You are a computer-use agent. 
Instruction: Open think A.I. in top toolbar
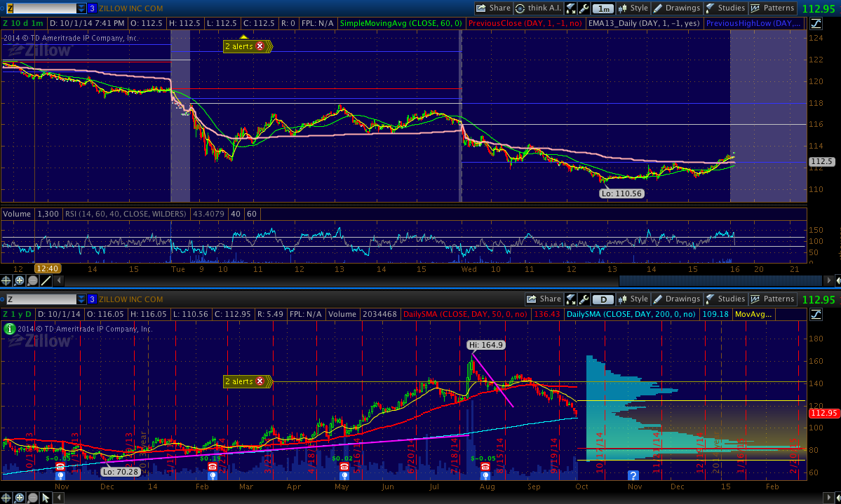[x=538, y=8]
